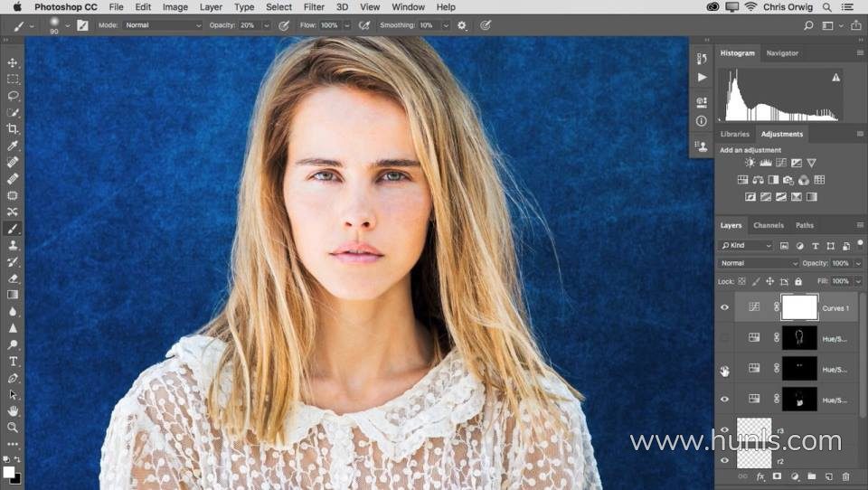Image resolution: width=868 pixels, height=490 pixels.
Task: Select the Eyedropper tool
Action: [x=12, y=146]
